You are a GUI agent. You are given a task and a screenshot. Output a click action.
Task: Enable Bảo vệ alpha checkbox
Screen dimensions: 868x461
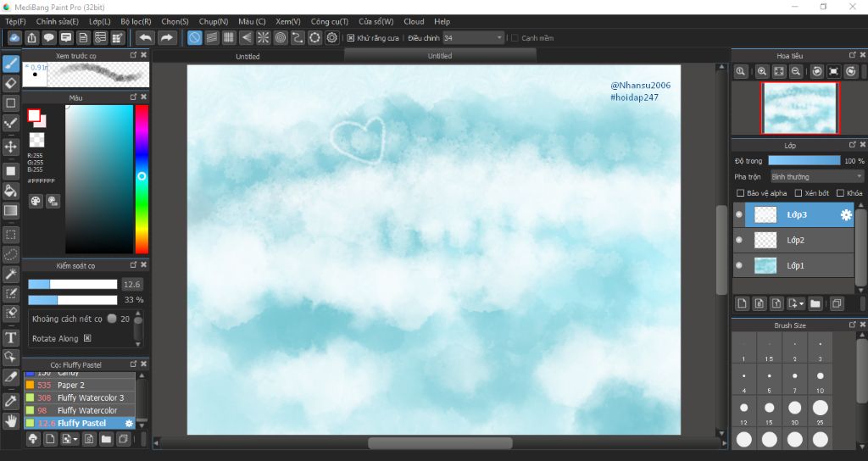tap(740, 193)
